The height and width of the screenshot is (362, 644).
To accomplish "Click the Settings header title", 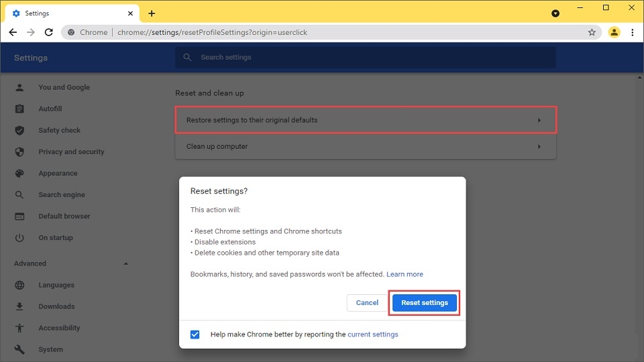I will point(31,58).
